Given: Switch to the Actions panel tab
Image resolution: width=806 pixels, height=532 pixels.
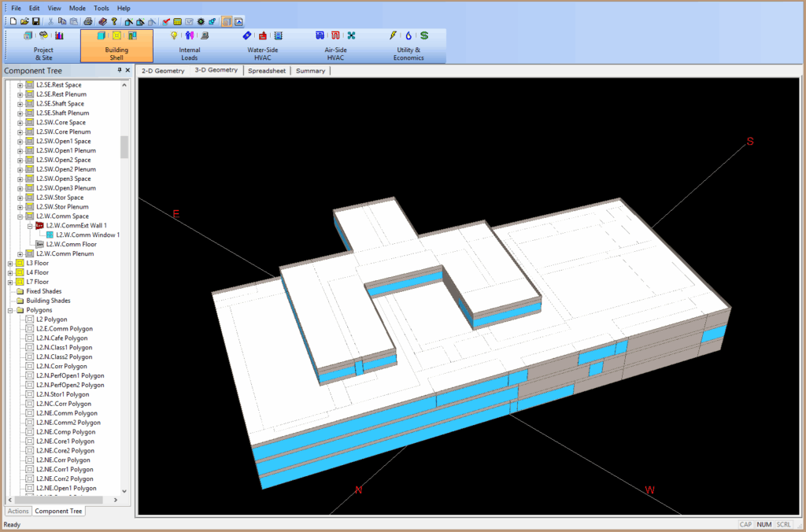Looking at the screenshot, I should click(x=17, y=512).
